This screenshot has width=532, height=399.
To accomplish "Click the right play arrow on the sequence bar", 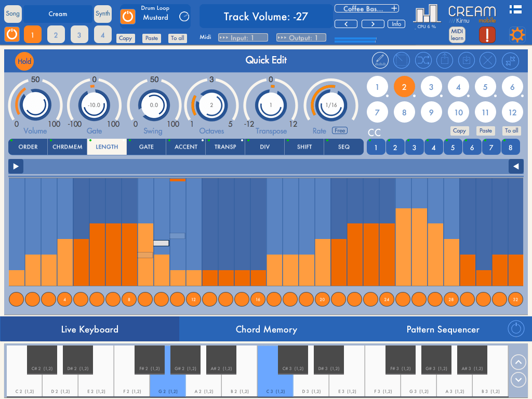I will point(16,166).
